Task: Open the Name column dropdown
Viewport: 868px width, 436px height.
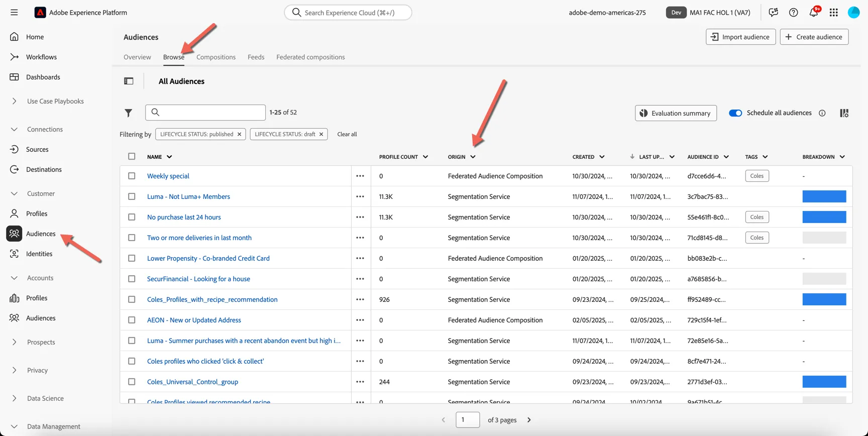Action: click(169, 157)
